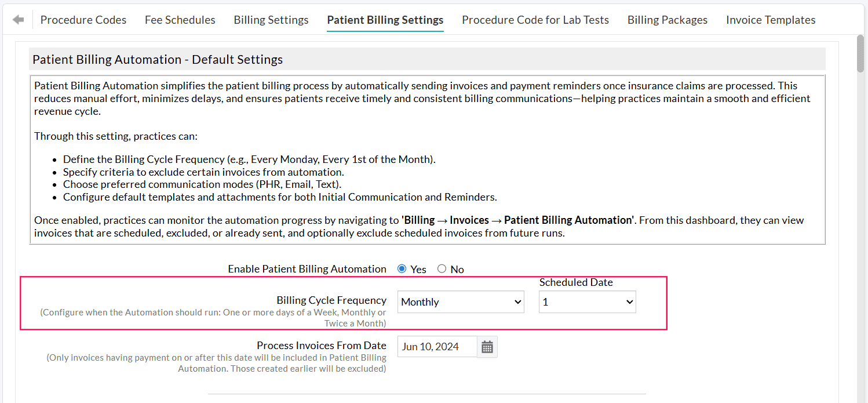This screenshot has height=403, width=868.
Task: Expand the Scheduled Date dropdown
Action: pyautogui.click(x=586, y=302)
